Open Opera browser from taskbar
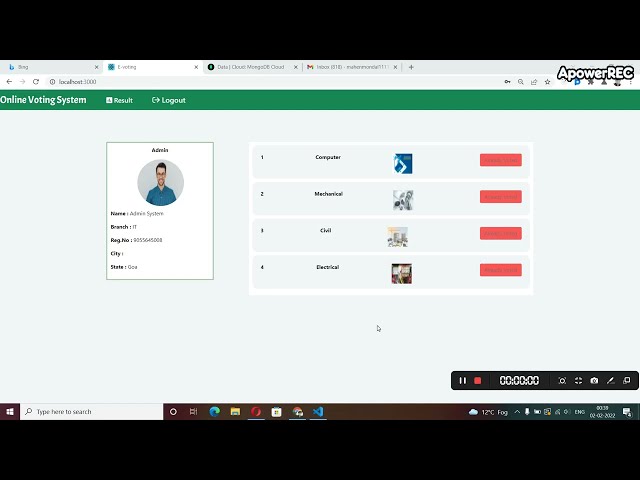The image size is (640, 480). click(256, 411)
